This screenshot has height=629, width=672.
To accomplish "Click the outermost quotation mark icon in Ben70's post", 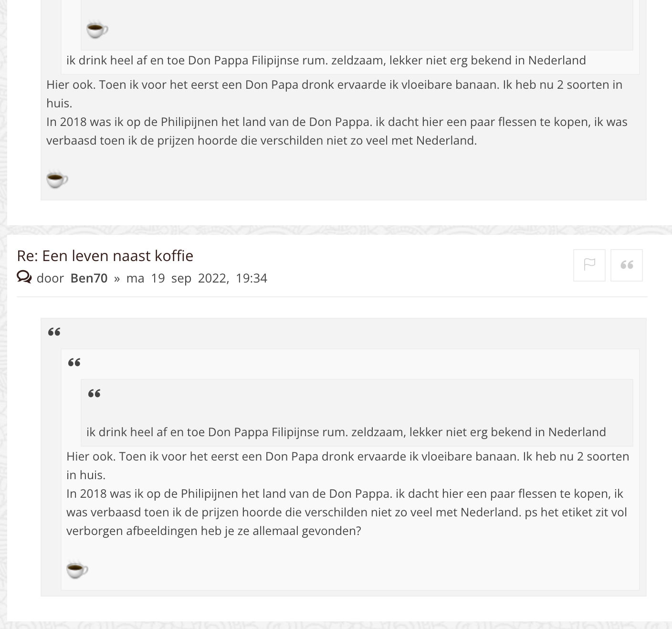I will coord(54,332).
